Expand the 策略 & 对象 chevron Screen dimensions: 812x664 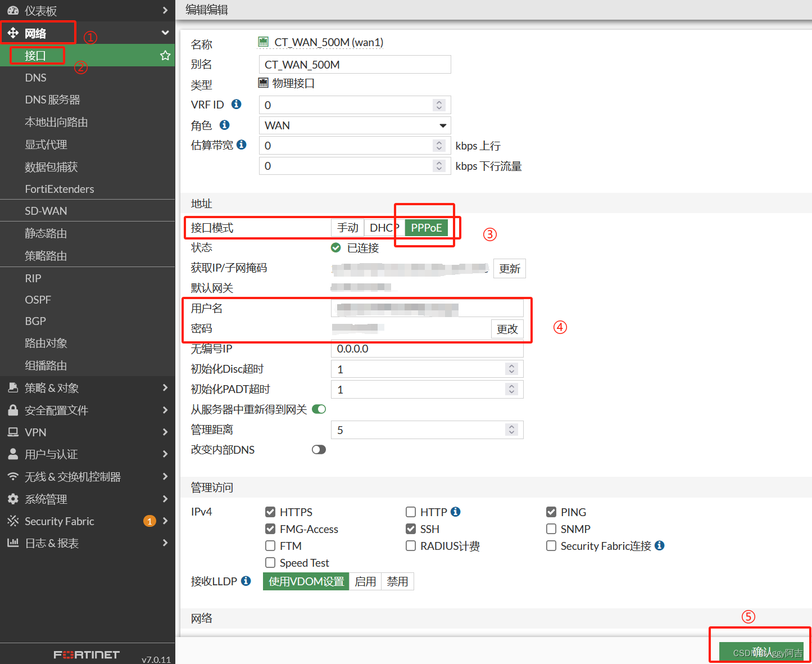tap(165, 387)
